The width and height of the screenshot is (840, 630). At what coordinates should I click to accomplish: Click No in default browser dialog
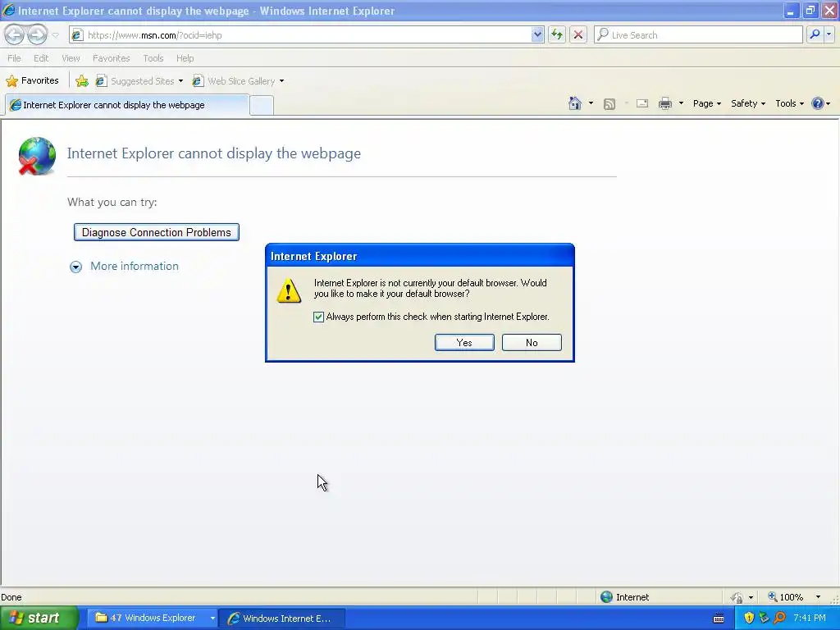coord(532,343)
